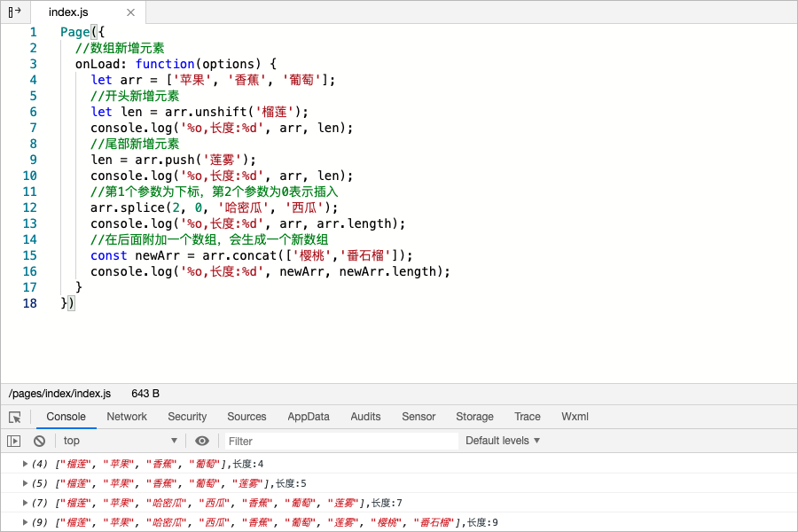Select the index.js editor tab
This screenshot has width=798, height=532.
[88, 12]
